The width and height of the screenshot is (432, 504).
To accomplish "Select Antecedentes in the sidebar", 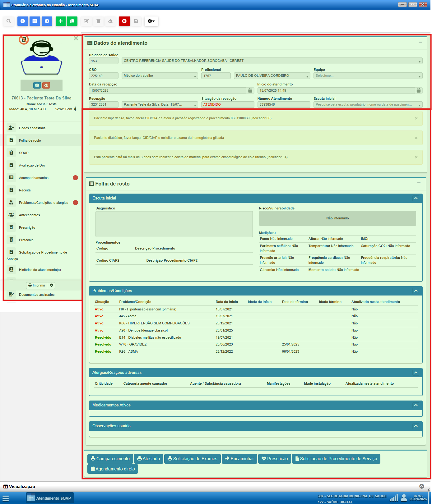I will [29, 215].
